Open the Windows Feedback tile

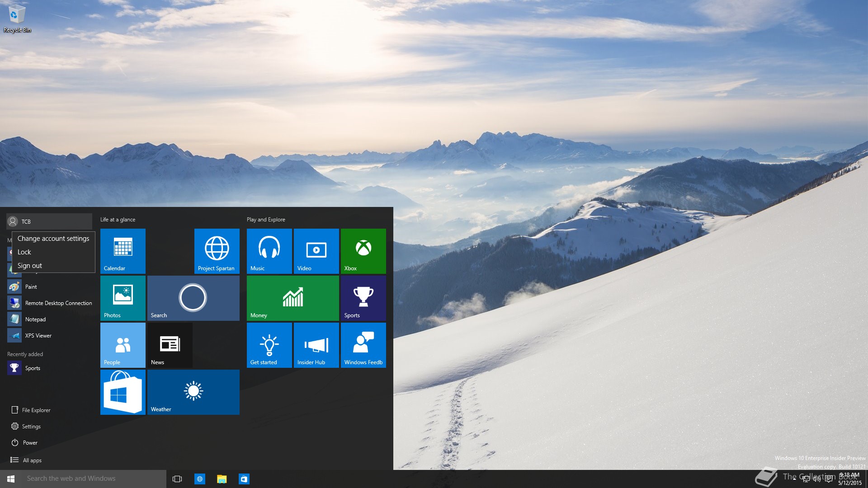[x=363, y=345]
